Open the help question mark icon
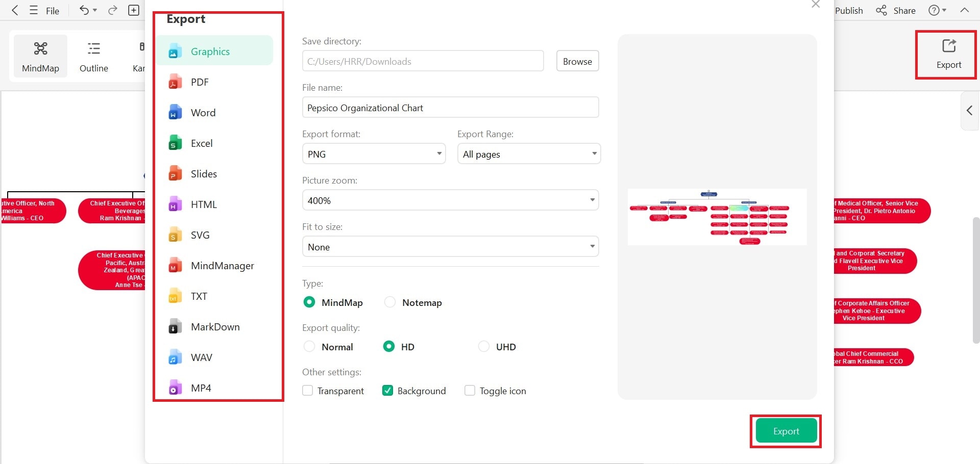This screenshot has height=464, width=980. [x=934, y=10]
